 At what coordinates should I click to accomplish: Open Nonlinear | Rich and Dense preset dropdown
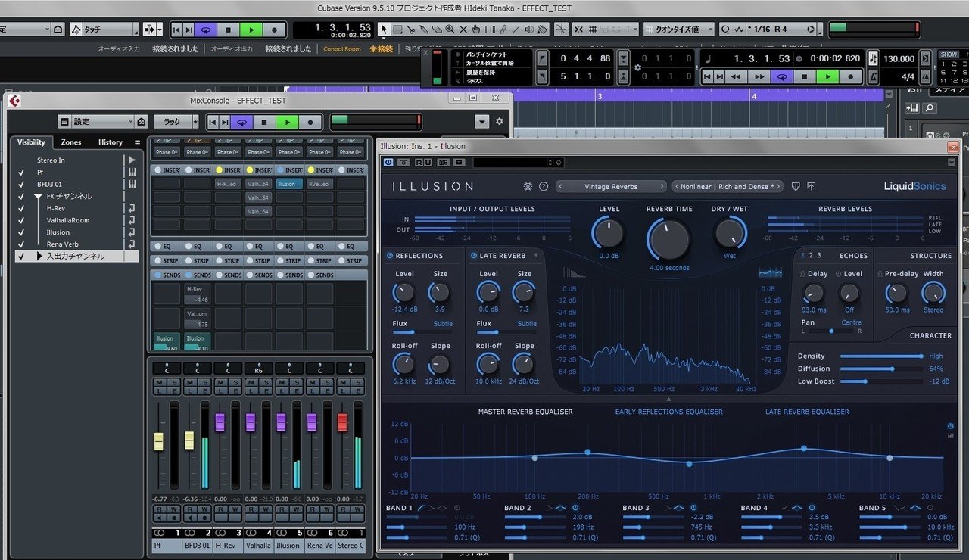(x=727, y=186)
